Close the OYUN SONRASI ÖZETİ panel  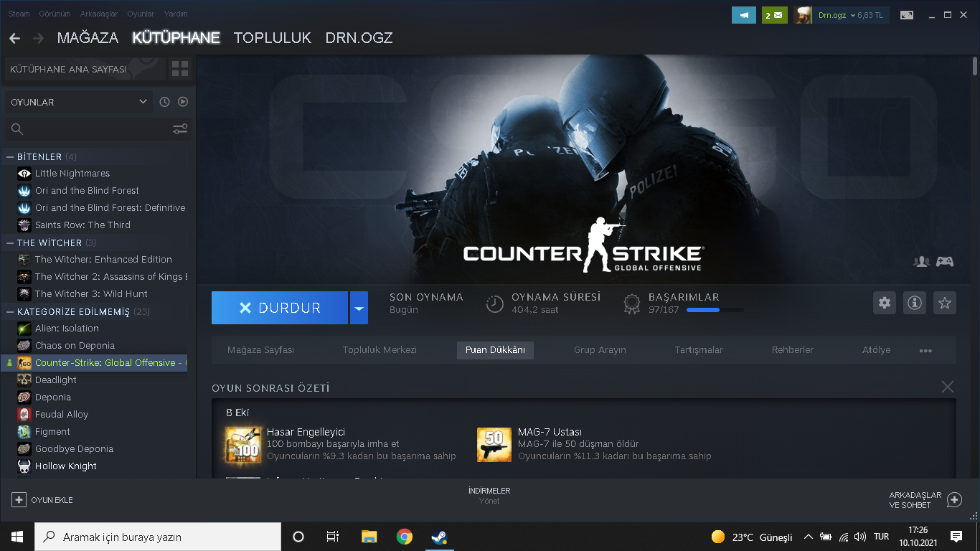click(x=948, y=387)
